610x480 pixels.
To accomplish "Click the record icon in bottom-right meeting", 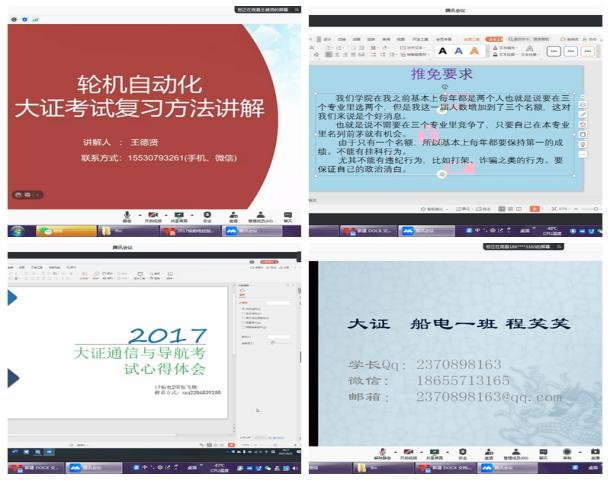I will click(567, 452).
